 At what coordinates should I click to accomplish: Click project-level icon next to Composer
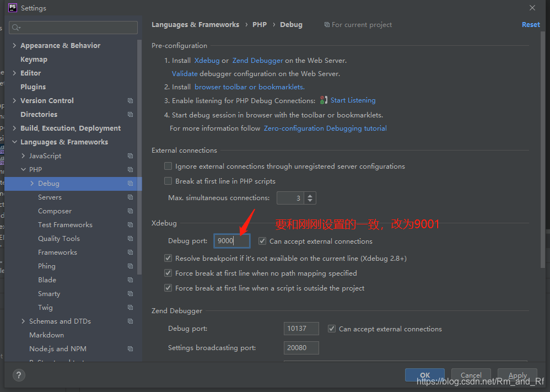tap(131, 211)
